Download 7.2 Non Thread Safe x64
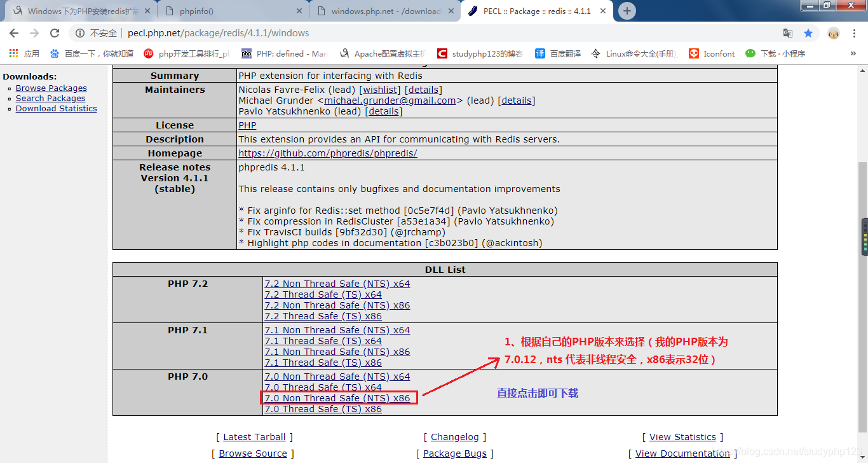 point(337,284)
